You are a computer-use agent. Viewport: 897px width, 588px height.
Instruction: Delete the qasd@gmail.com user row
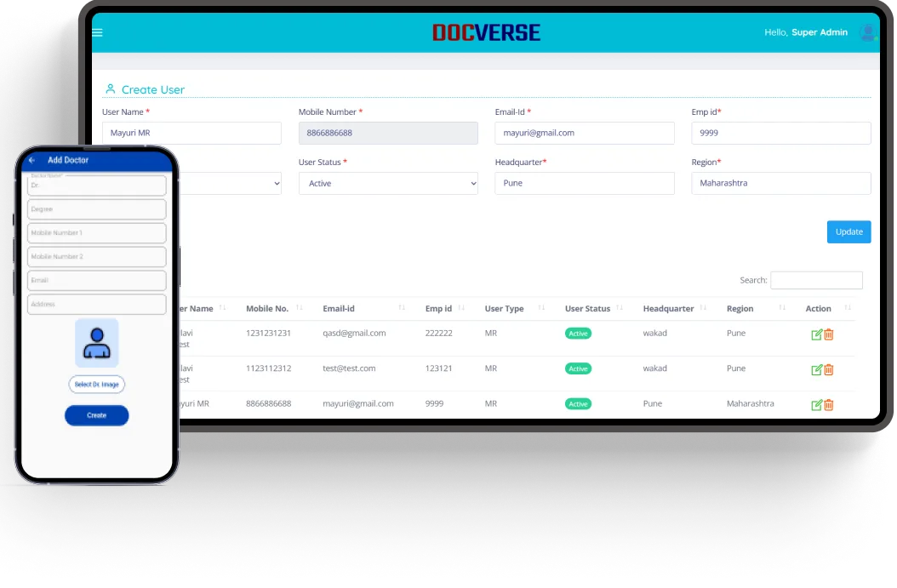(828, 334)
